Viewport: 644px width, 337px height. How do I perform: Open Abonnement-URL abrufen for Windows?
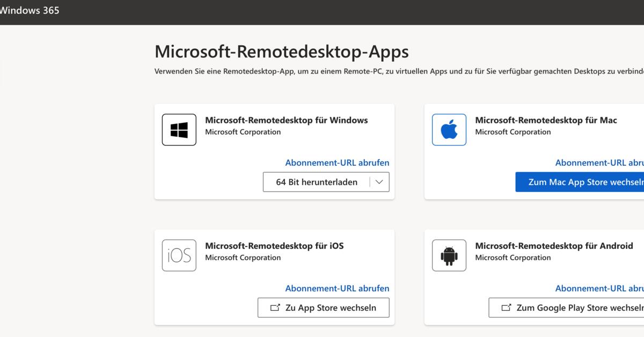pos(338,163)
